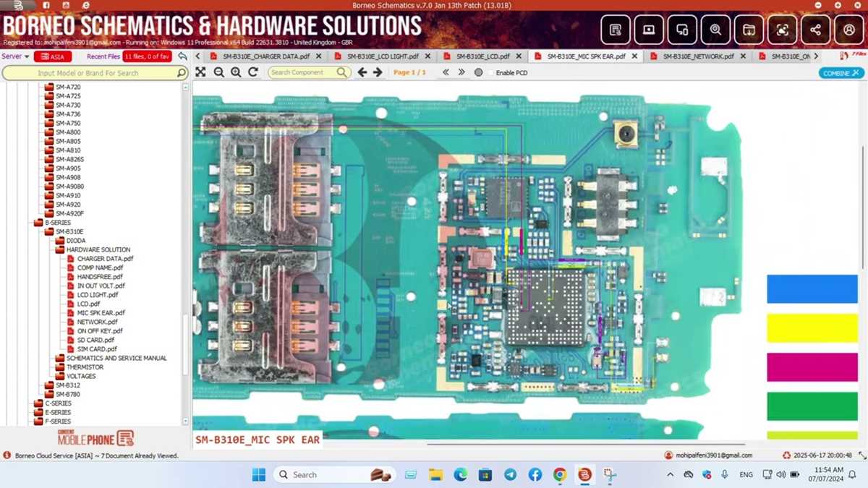Image resolution: width=868 pixels, height=488 pixels.
Task: Click the Recent Files label
Action: click(103, 56)
